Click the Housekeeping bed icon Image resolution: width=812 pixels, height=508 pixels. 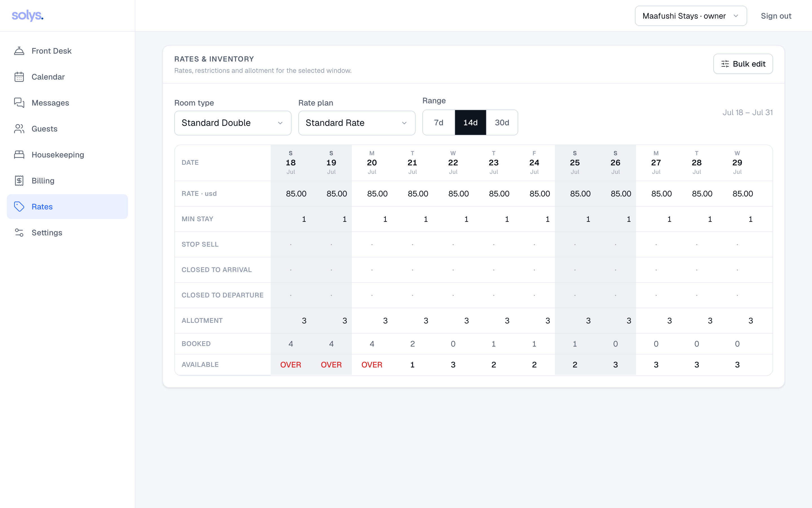coord(19,155)
